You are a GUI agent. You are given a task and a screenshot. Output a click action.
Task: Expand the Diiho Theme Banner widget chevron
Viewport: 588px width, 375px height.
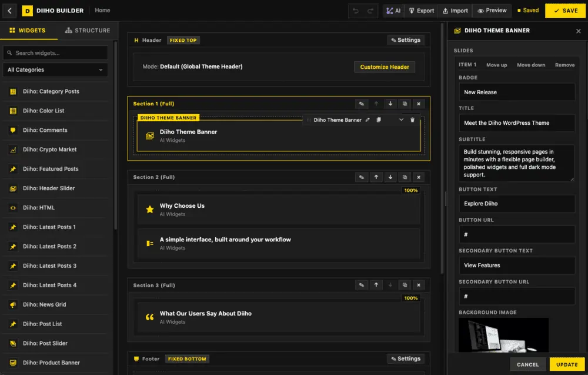pyautogui.click(x=401, y=120)
